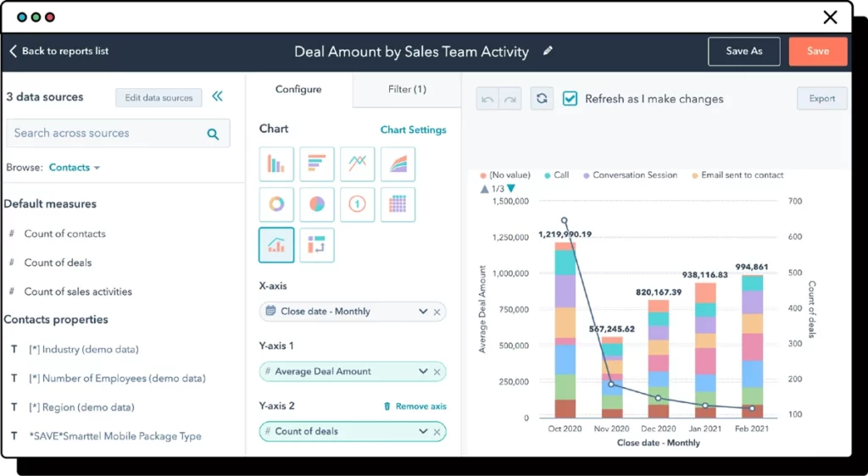Select the vertical bar chart type

[x=276, y=164]
